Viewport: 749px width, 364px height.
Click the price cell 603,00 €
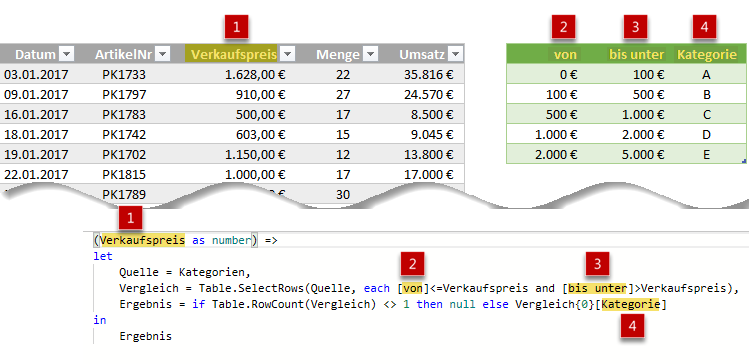point(260,135)
